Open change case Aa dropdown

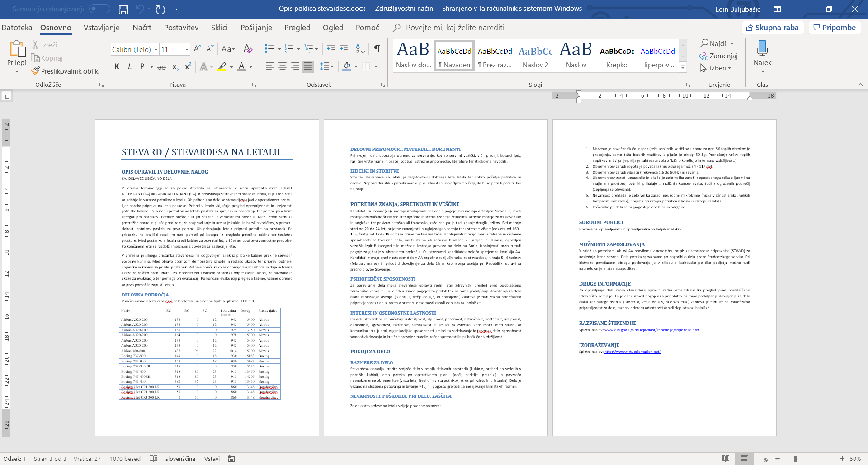[x=228, y=49]
